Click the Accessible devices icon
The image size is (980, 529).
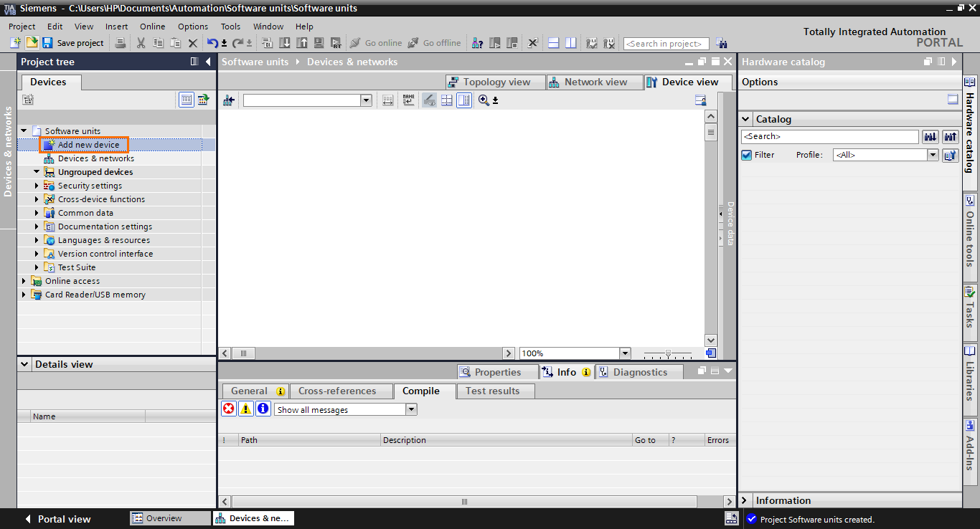tap(478, 43)
